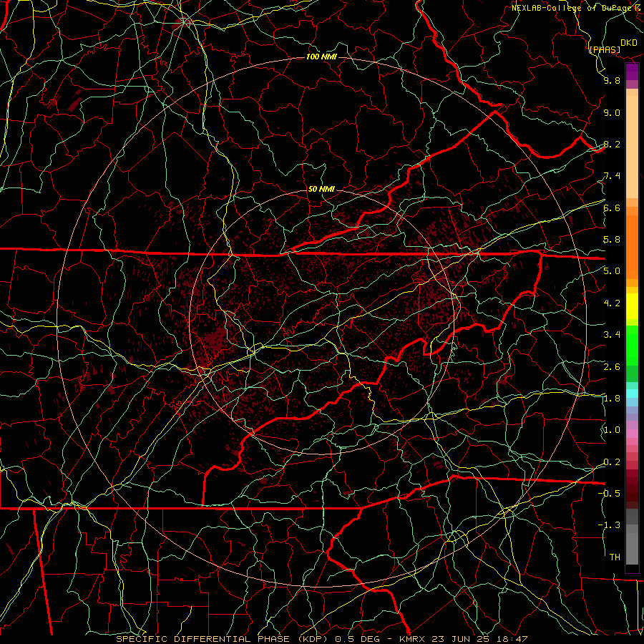Pick the cyan color scale segment
644x644 pixels.
(632, 394)
